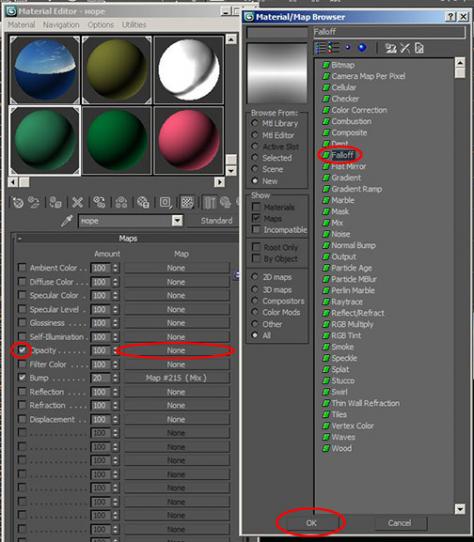Switch browser to View List icon
Screen dimensions: 474x542
320,48
